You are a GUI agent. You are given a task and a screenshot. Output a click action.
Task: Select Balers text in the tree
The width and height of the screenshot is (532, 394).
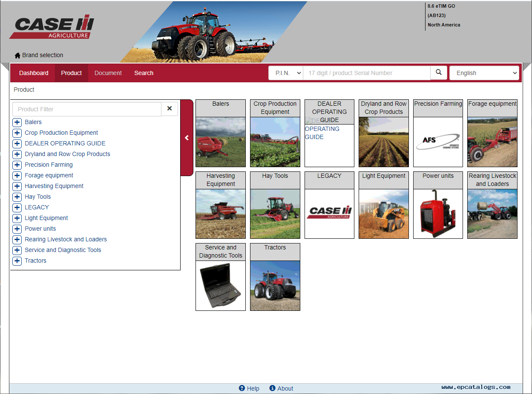pyautogui.click(x=33, y=122)
